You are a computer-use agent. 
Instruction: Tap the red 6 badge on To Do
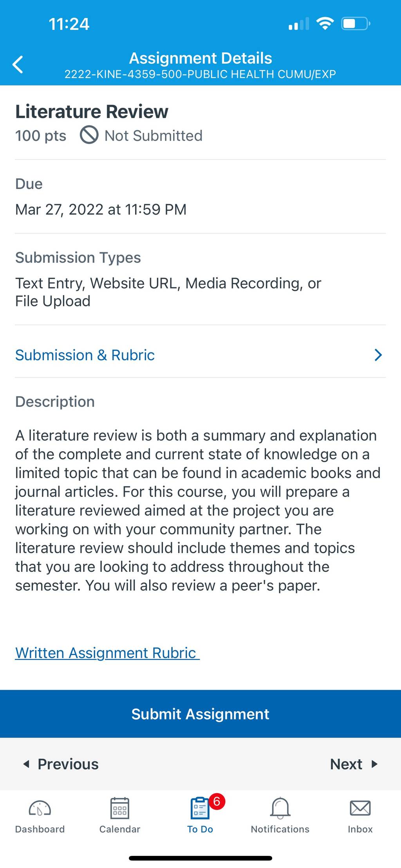point(217,802)
